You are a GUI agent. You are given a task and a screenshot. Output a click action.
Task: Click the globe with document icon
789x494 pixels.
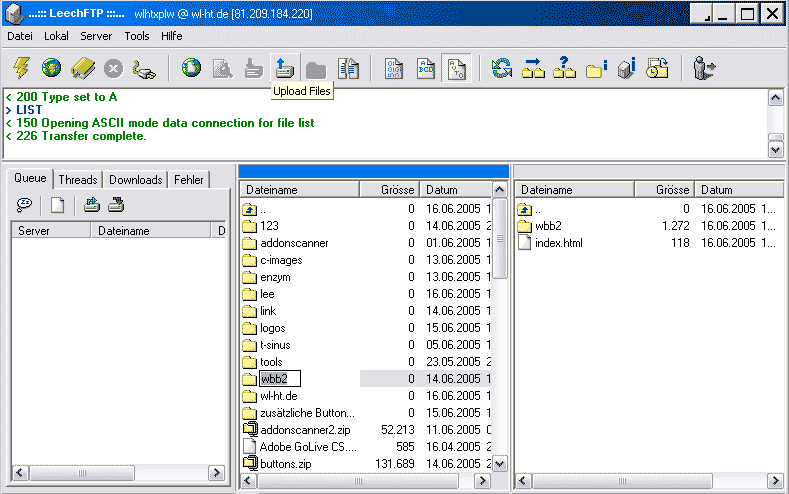pos(191,68)
